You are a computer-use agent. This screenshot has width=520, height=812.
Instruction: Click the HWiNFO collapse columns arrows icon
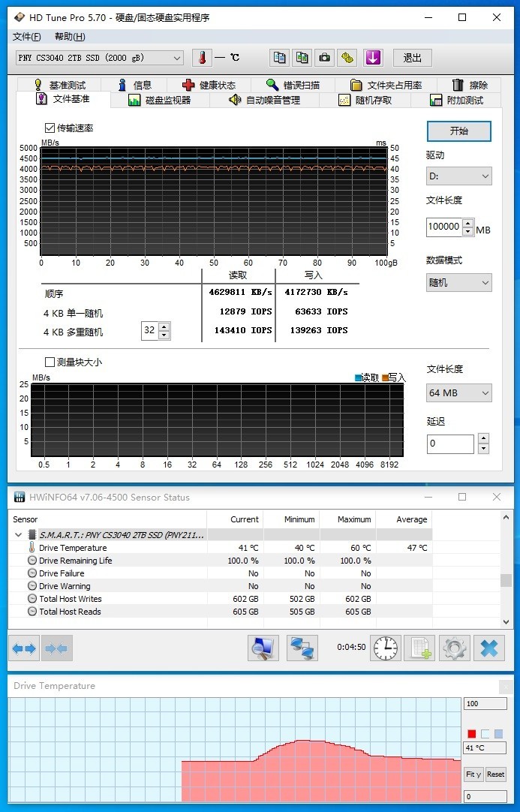(57, 648)
